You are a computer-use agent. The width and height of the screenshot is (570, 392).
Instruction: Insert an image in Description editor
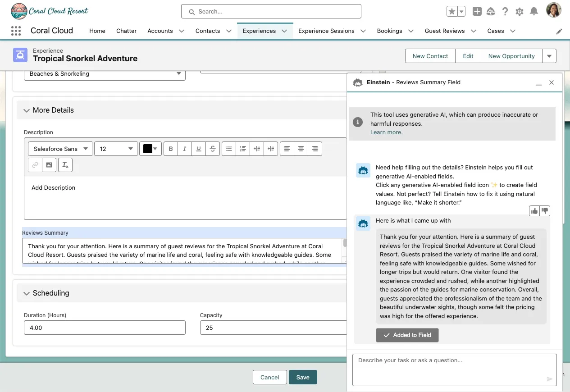(49, 165)
